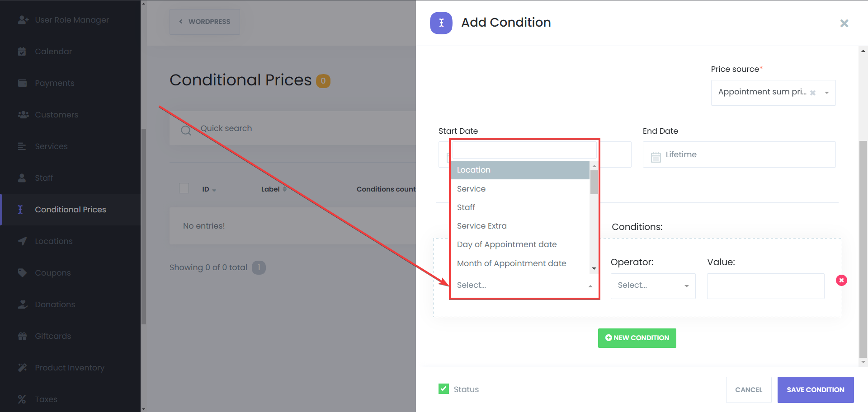Screen dimensions: 868x412
Task: Click the Customers group icon
Action: 23,115
